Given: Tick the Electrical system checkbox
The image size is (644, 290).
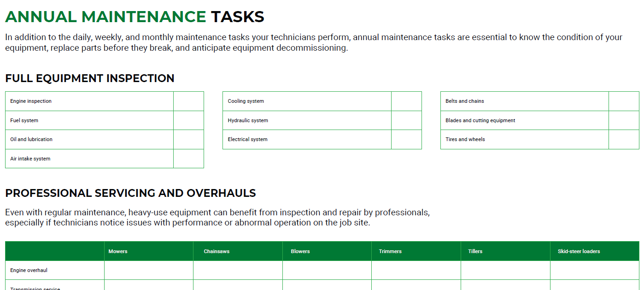Looking at the screenshot, I should point(407,139).
